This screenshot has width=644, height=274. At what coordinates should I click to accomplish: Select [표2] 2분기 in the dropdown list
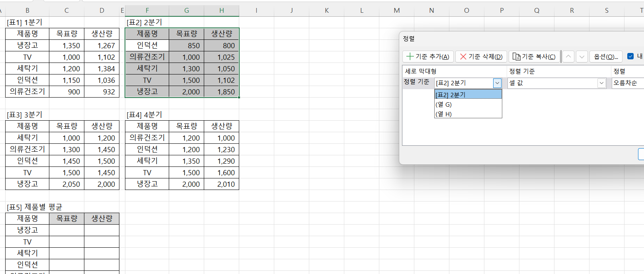click(468, 95)
